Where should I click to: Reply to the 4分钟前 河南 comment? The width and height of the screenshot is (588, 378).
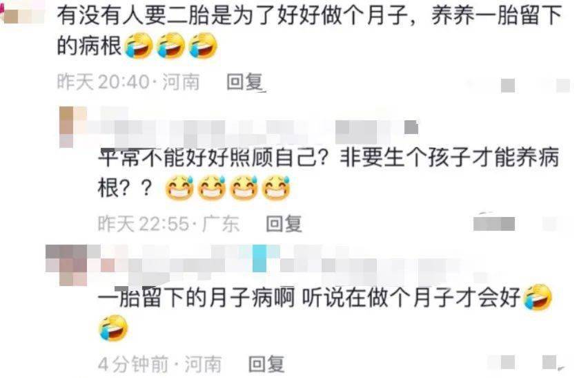click(266, 364)
